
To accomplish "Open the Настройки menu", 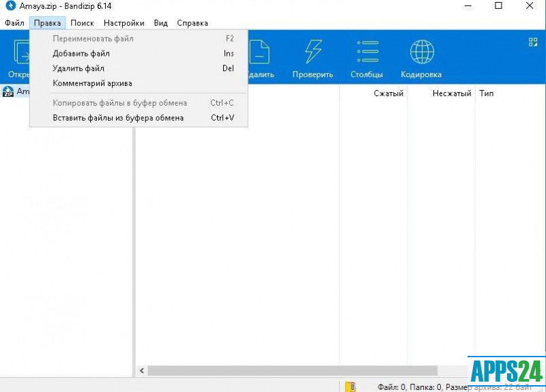I will 124,23.
